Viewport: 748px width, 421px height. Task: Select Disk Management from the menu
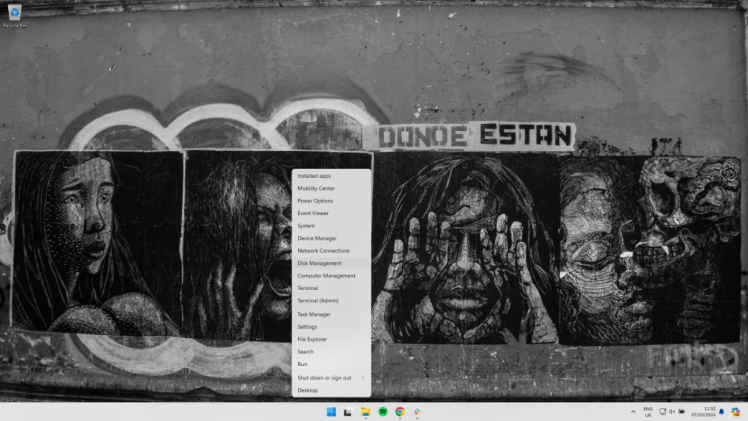click(x=319, y=263)
